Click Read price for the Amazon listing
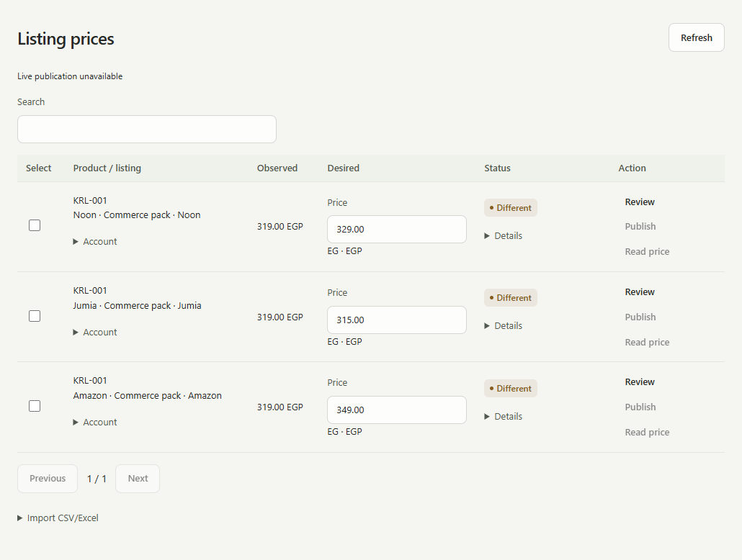742x560 pixels. (647, 432)
